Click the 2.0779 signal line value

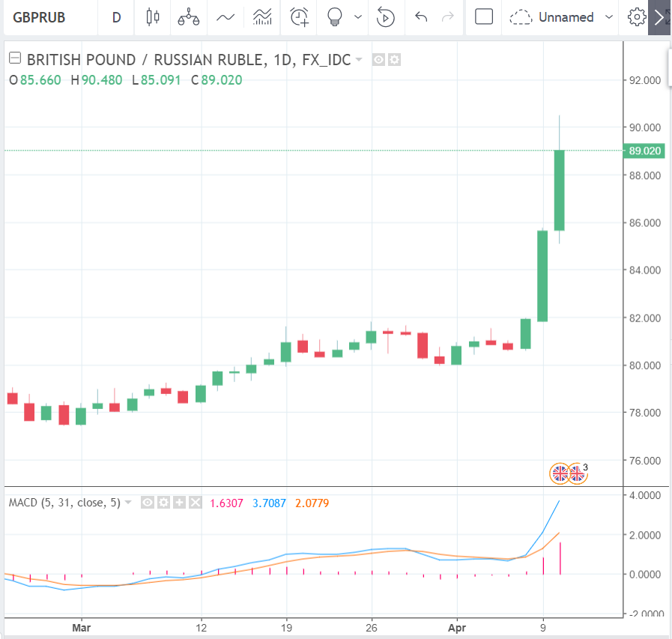pos(312,503)
